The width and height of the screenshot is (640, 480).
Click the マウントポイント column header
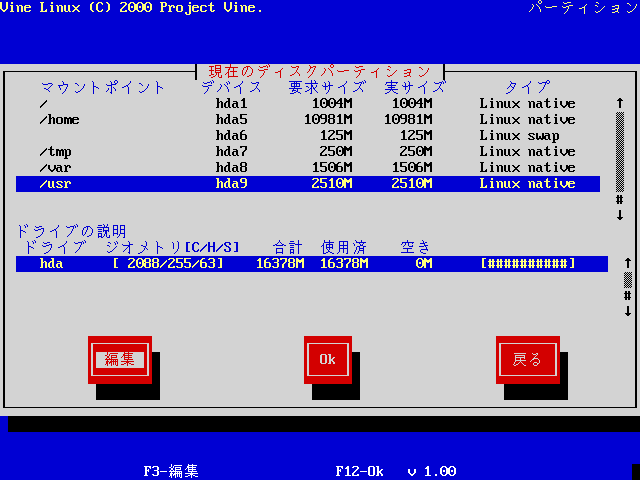[x=103, y=88]
